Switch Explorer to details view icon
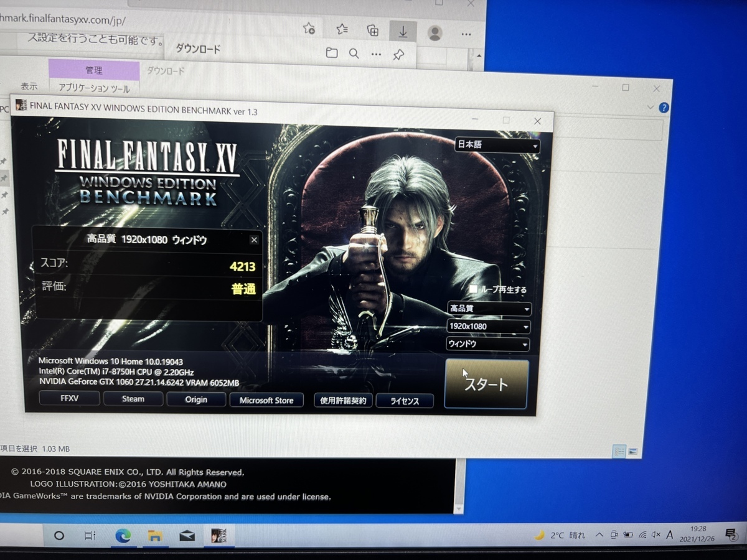The height and width of the screenshot is (560, 747). [618, 451]
